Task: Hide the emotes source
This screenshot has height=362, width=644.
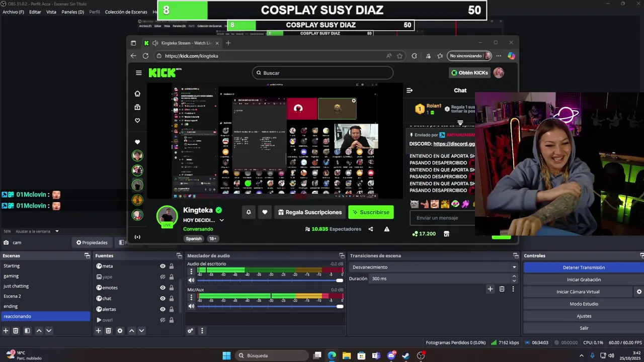Action: coord(163,288)
